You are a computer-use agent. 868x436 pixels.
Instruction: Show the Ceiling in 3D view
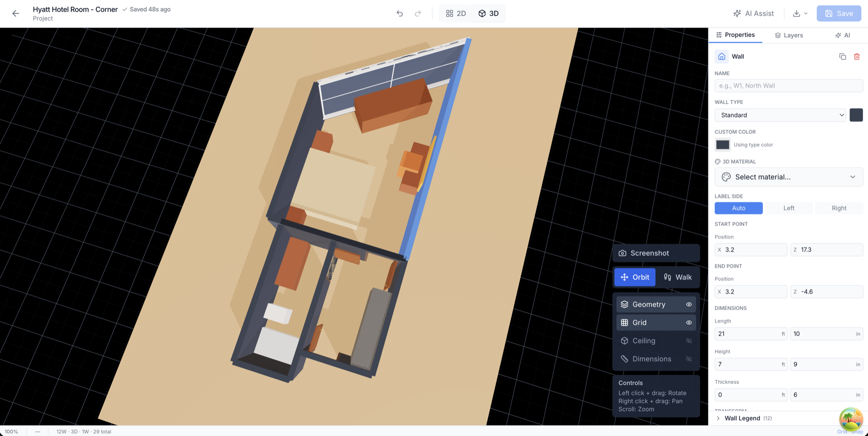689,341
